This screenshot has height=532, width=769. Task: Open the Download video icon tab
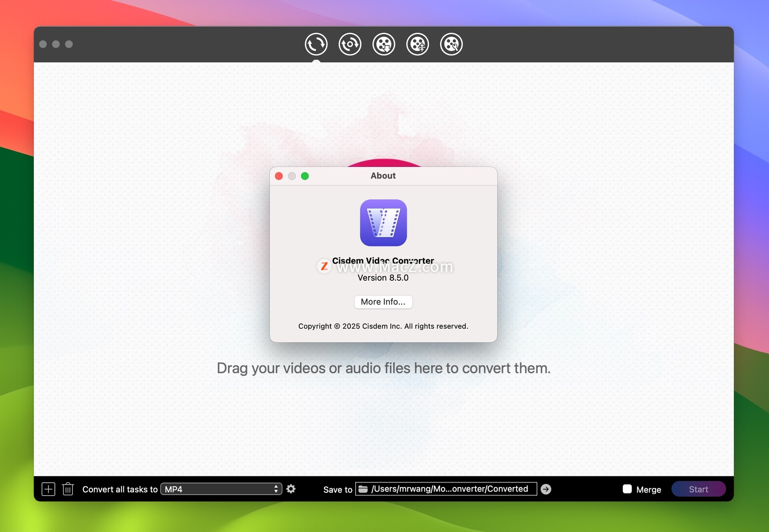click(384, 44)
